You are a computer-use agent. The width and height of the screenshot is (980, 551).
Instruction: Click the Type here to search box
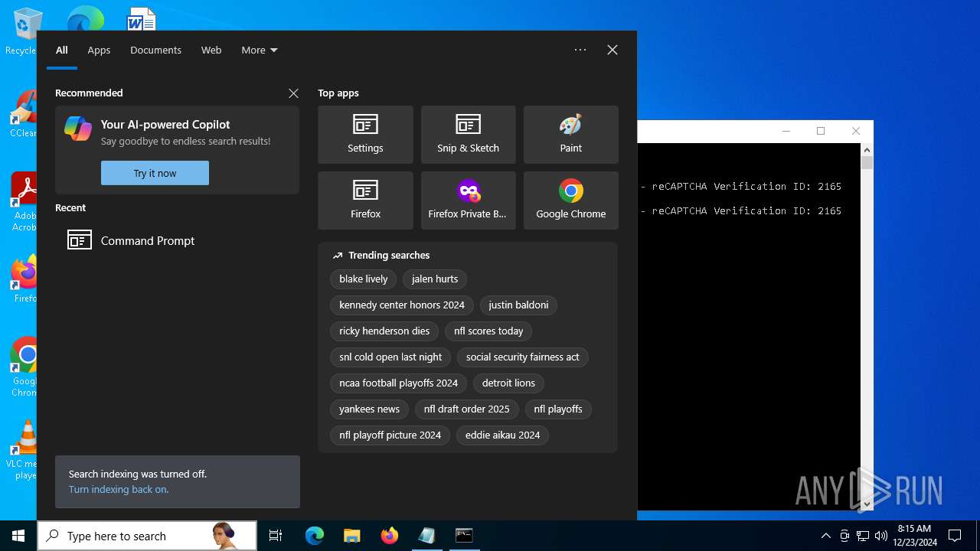click(x=147, y=536)
